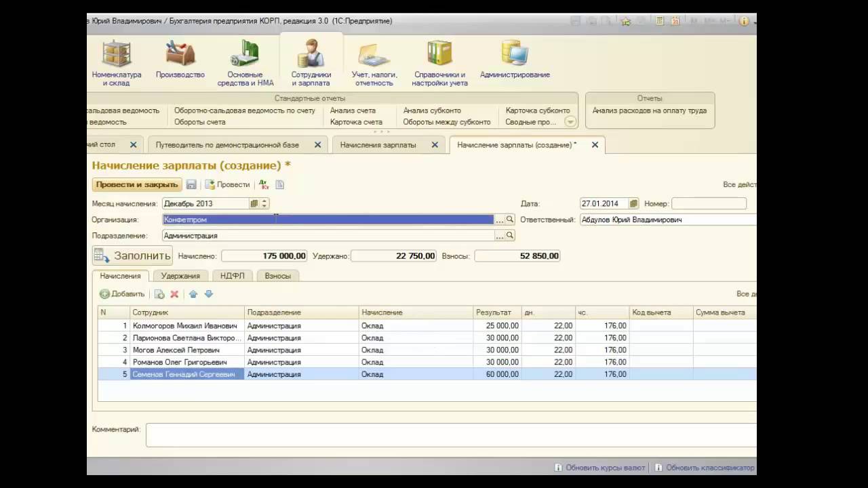This screenshot has width=868, height=488.
Task: Switch to the Удержания tab
Action: [x=180, y=276]
